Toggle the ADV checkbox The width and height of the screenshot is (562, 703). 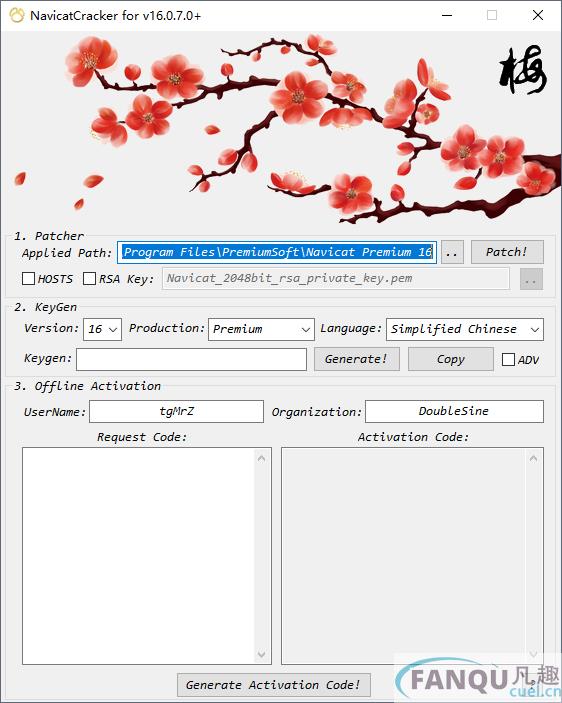(x=508, y=360)
